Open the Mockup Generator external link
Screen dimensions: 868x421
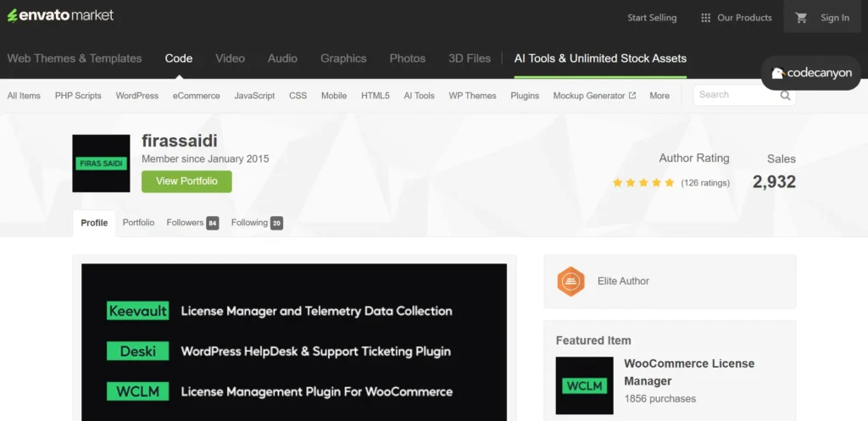tap(594, 96)
